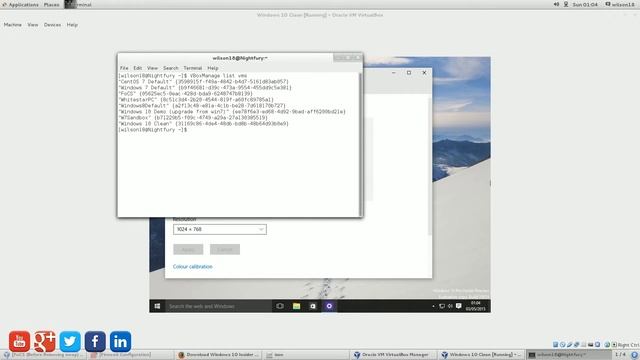
Task: Open the Windows Start button in guest
Action: coord(157,306)
